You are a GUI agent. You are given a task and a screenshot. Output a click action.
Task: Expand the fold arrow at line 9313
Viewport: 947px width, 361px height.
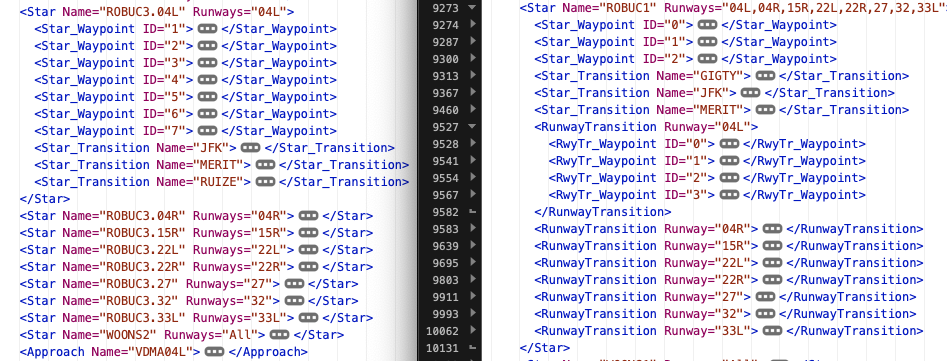click(x=472, y=76)
